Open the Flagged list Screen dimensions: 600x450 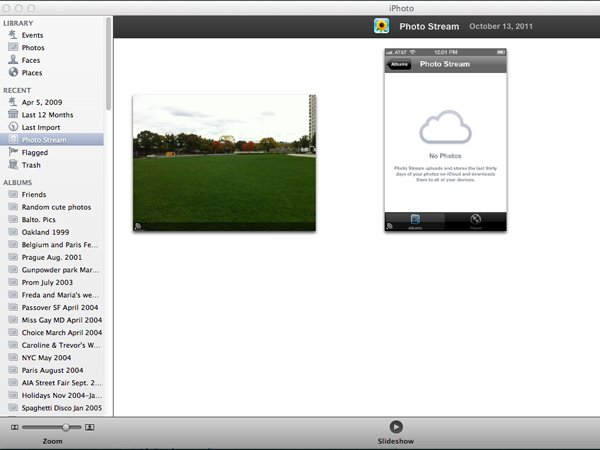52,152
